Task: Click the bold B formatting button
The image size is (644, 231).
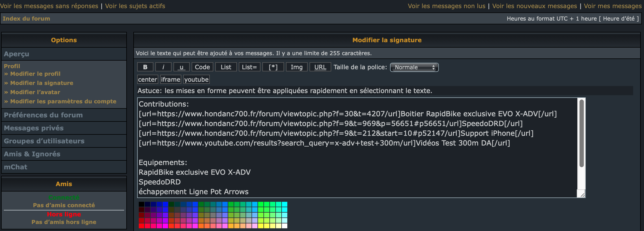Action: pos(145,67)
